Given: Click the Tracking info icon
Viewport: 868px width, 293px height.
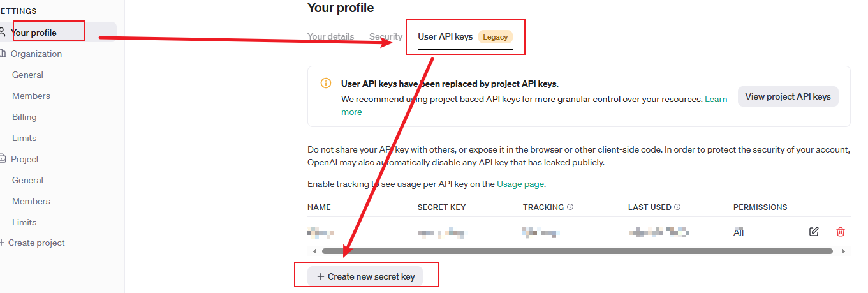Looking at the screenshot, I should click(570, 207).
